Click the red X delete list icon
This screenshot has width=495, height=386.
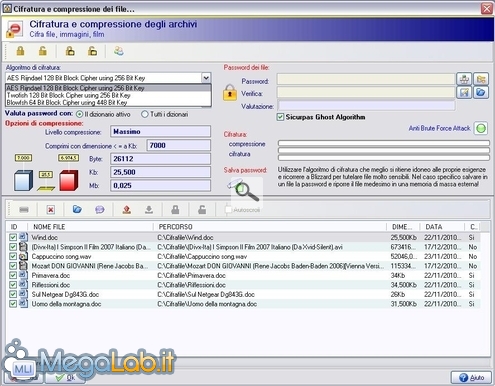point(50,210)
